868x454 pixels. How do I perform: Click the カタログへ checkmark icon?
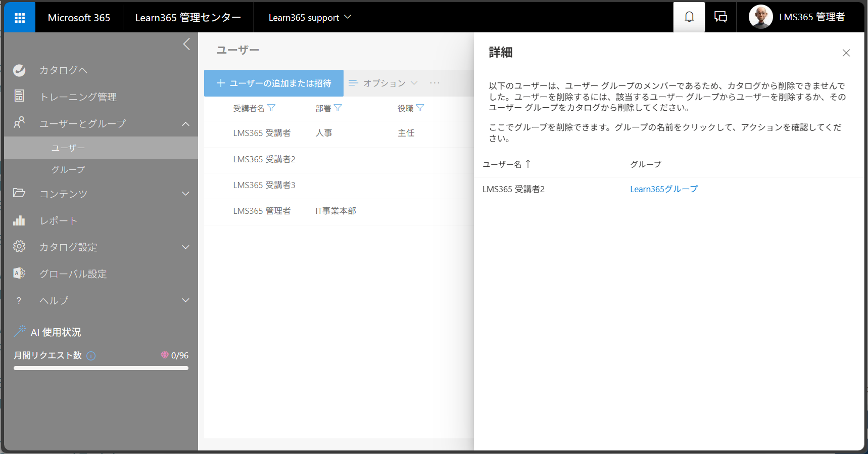pyautogui.click(x=19, y=70)
